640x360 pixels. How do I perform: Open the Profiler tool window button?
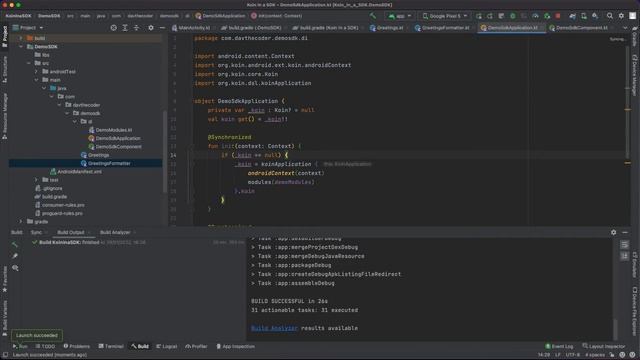coord(196,346)
